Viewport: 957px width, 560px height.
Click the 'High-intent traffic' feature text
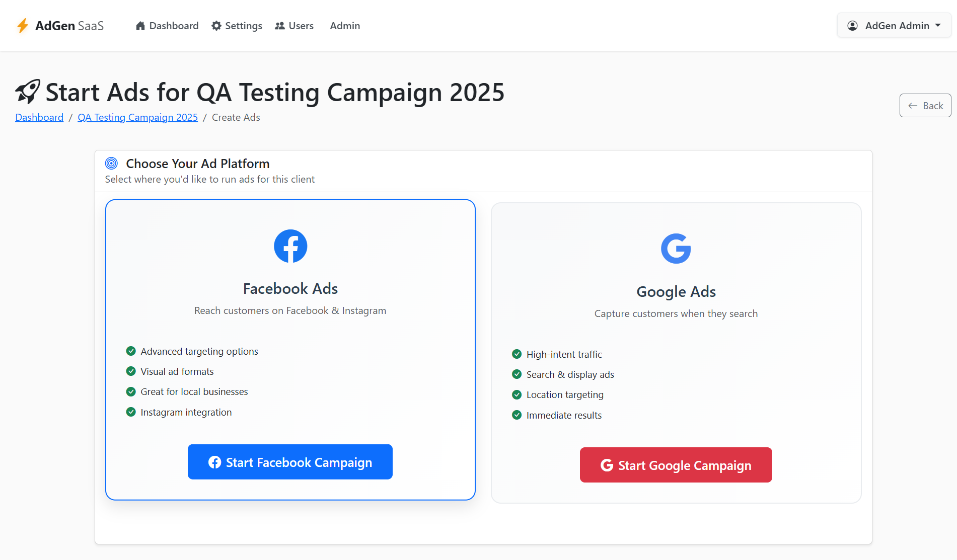pyautogui.click(x=564, y=354)
